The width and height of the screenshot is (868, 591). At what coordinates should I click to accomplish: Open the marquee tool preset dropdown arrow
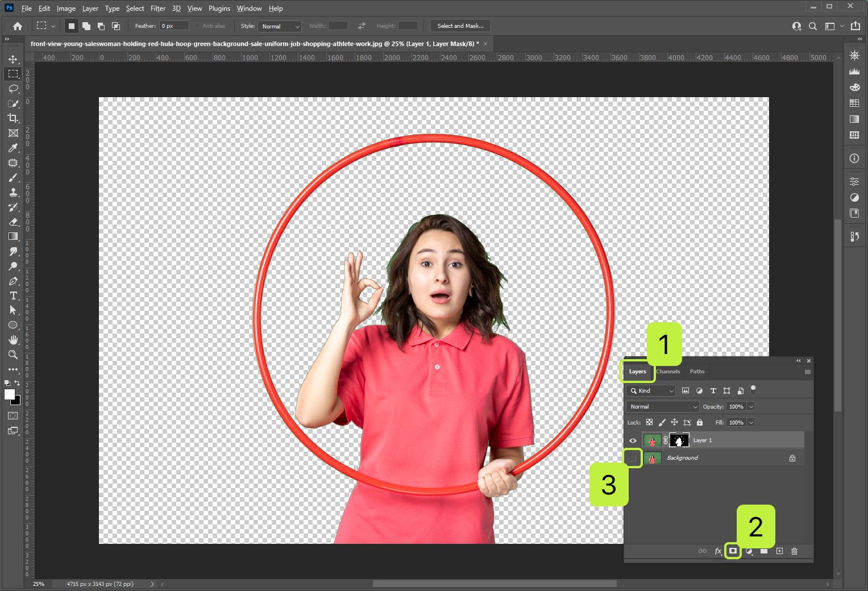click(53, 26)
